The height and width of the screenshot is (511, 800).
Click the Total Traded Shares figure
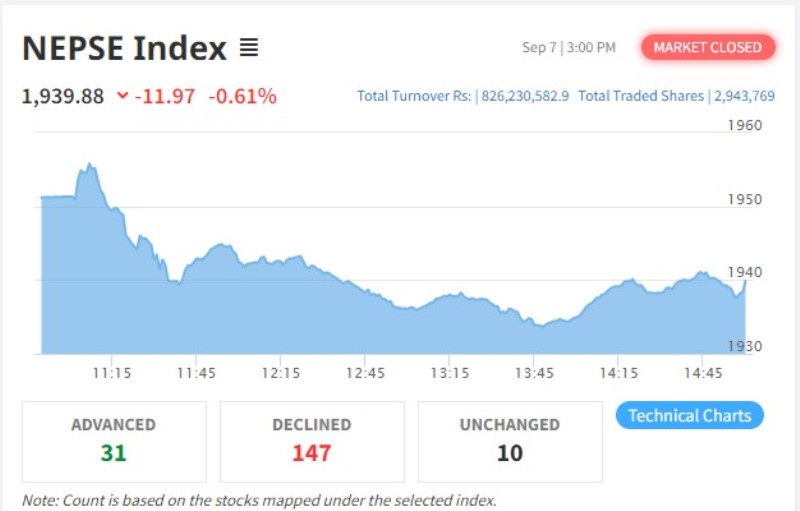coord(744,96)
